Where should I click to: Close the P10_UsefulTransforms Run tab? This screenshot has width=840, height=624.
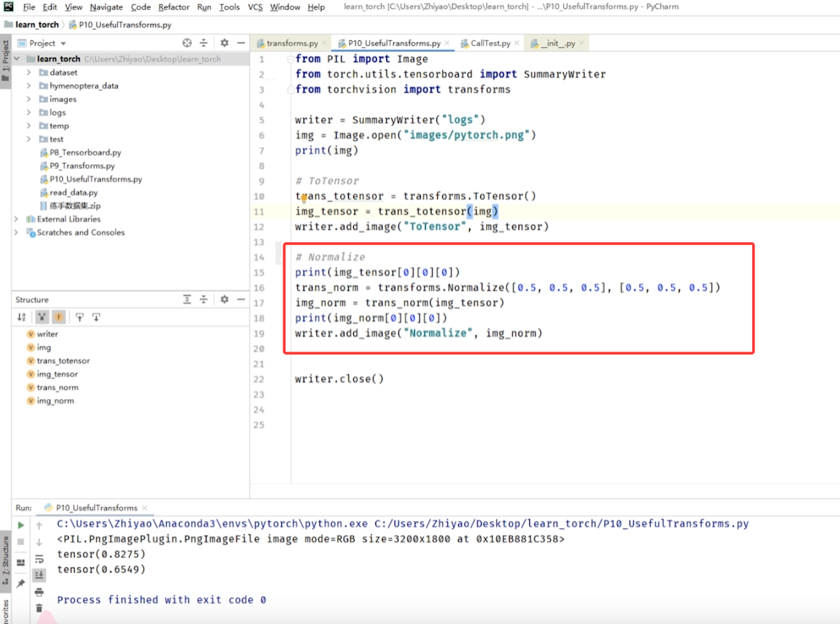coord(145,508)
